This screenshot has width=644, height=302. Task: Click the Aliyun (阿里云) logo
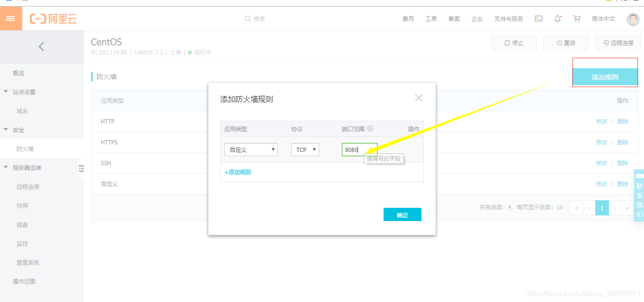click(x=52, y=18)
